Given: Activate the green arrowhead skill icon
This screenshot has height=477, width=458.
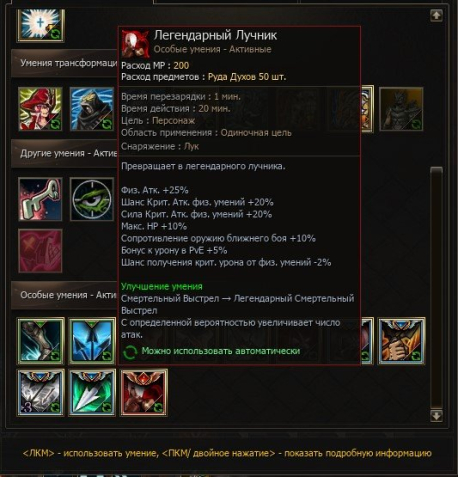Looking at the screenshot, I should [x=92, y=392].
